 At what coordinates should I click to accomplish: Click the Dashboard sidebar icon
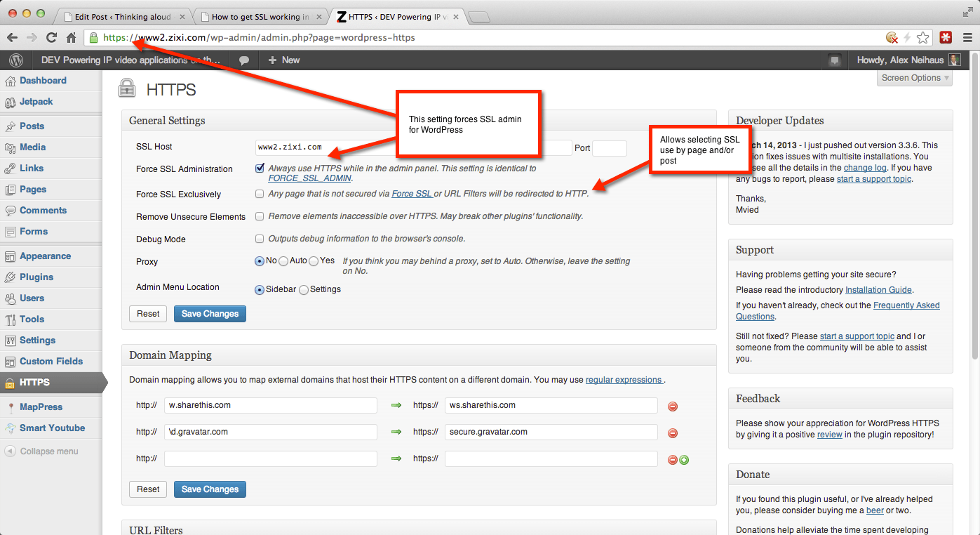tap(10, 81)
